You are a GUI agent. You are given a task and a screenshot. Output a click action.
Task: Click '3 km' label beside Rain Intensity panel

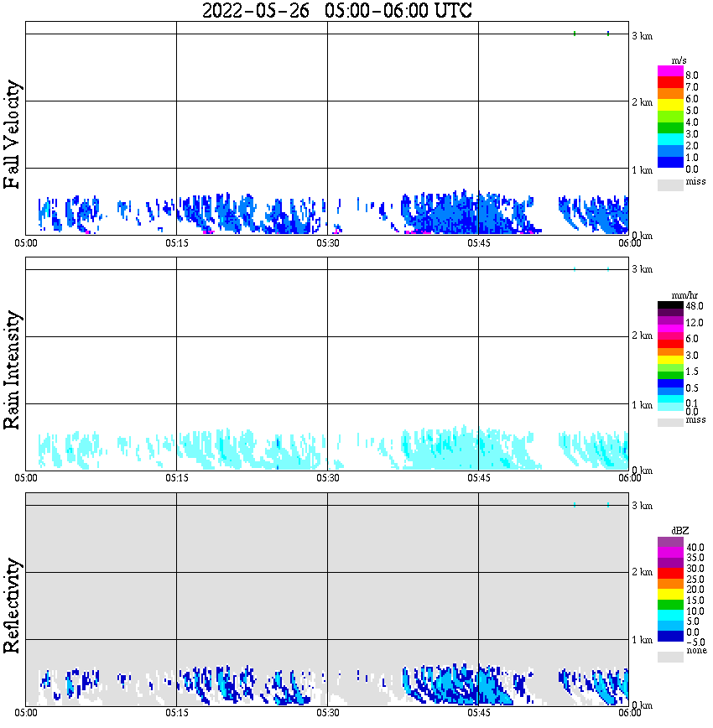click(x=642, y=269)
